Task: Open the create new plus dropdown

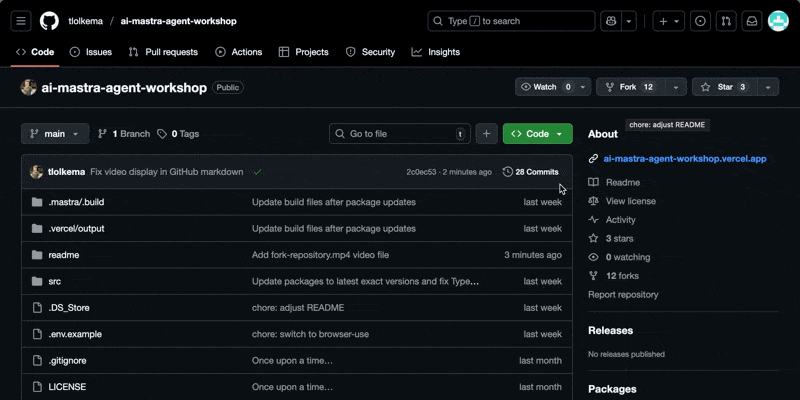Action: (x=668, y=21)
